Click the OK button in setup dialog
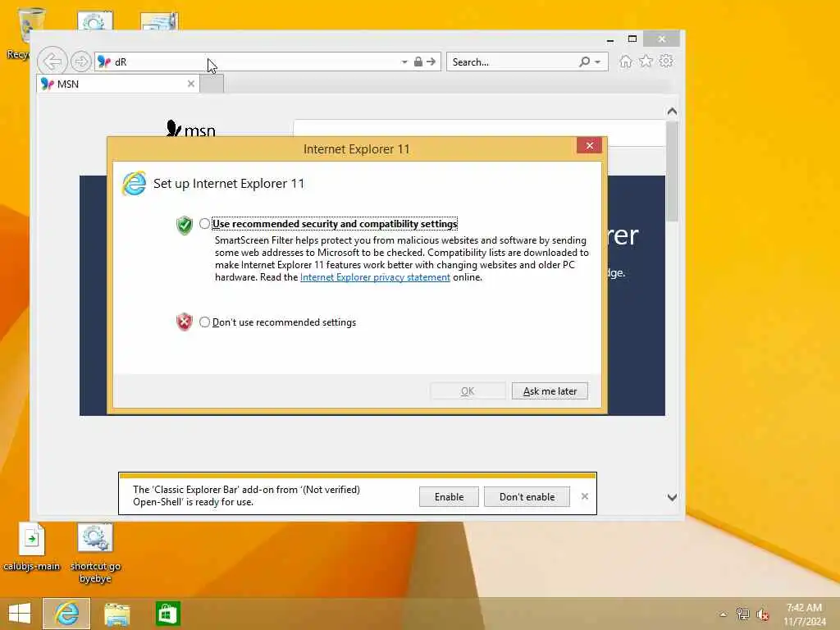The width and height of the screenshot is (840, 630). pos(468,391)
